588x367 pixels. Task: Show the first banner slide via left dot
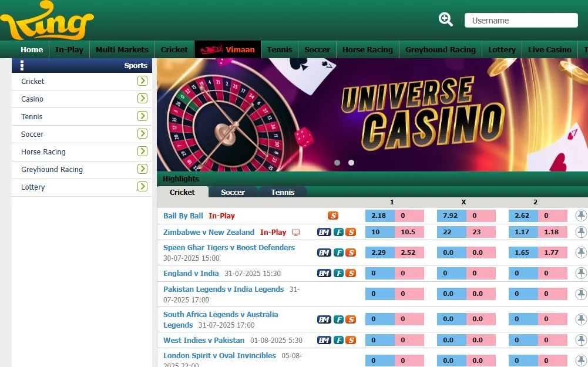point(337,163)
